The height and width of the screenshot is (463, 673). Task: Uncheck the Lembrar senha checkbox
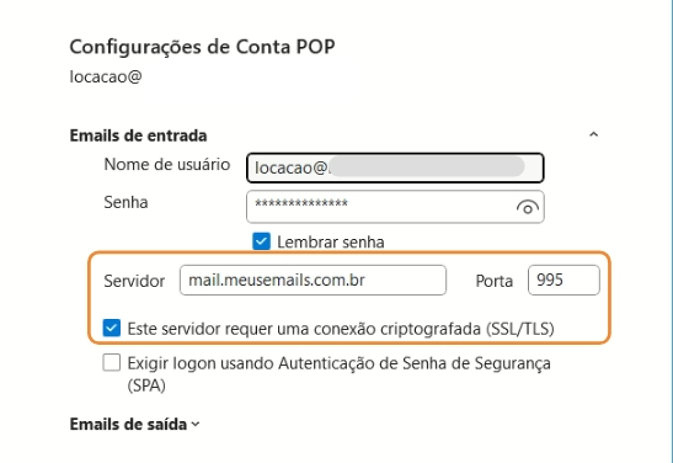click(262, 241)
